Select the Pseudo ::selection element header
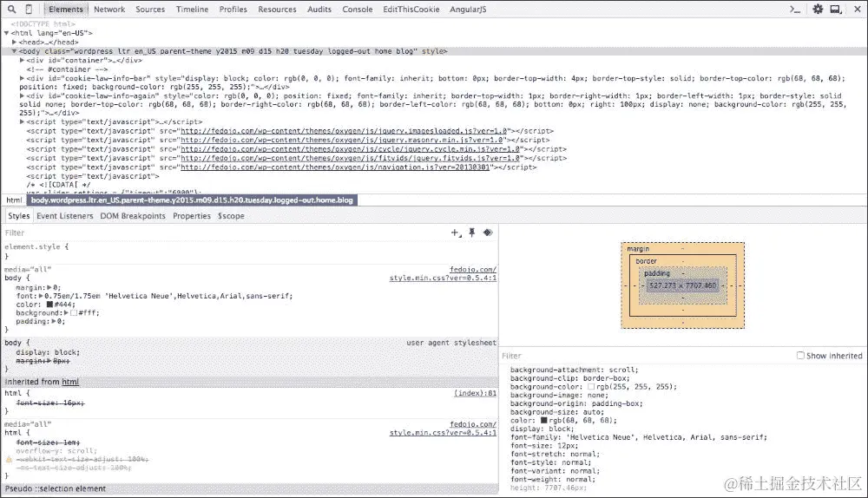This screenshot has height=498, width=868. tap(249, 488)
